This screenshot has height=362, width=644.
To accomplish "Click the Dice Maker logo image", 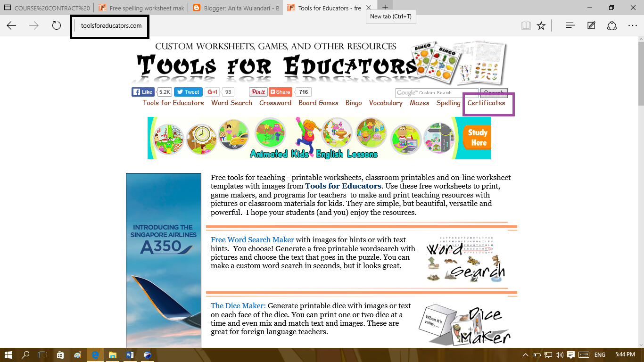I will click(x=465, y=324).
